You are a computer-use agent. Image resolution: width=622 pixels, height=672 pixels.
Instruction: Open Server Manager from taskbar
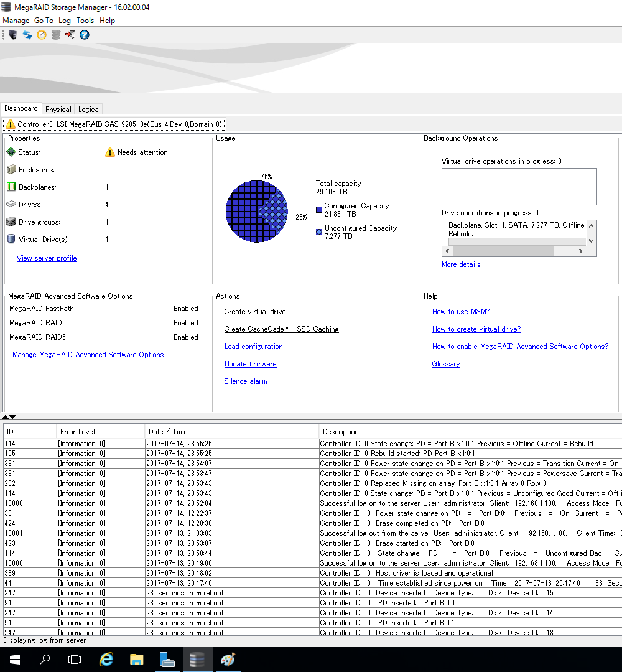pos(167,660)
